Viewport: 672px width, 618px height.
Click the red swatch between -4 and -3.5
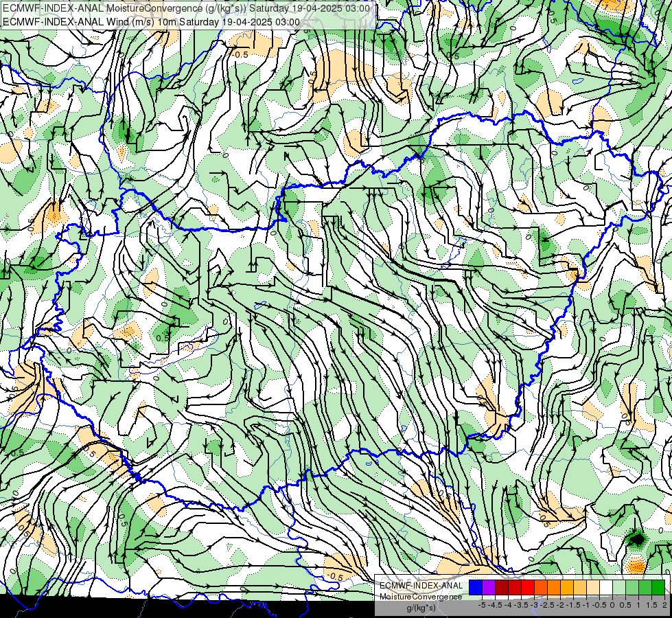[x=515, y=587]
